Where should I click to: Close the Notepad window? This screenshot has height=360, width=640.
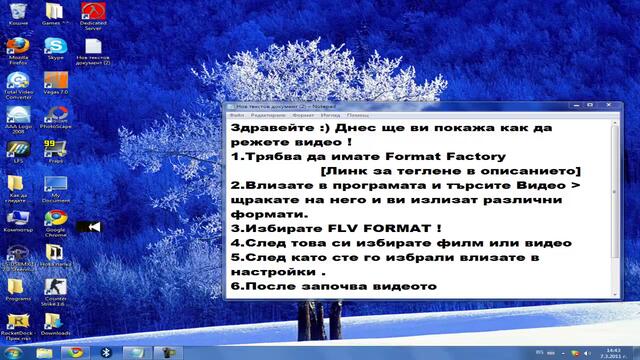[x=609, y=105]
